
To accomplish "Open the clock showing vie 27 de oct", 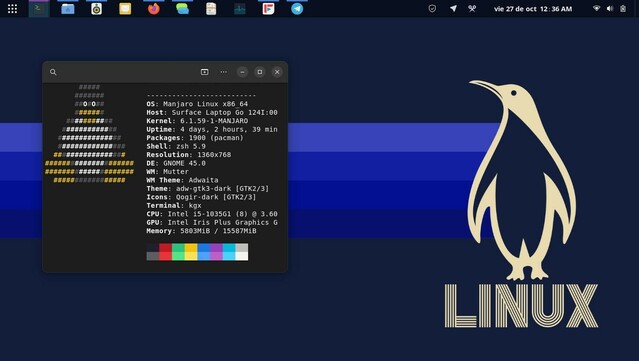I will (533, 9).
